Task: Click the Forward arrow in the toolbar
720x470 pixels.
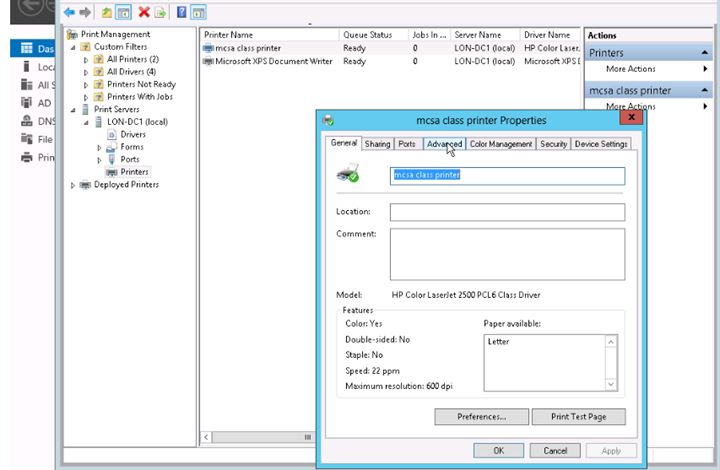Action: coord(84,12)
